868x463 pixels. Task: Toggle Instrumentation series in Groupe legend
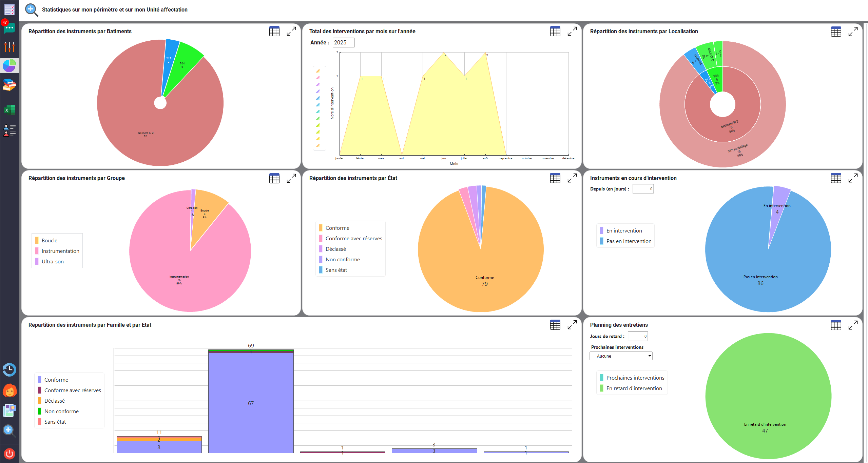60,251
